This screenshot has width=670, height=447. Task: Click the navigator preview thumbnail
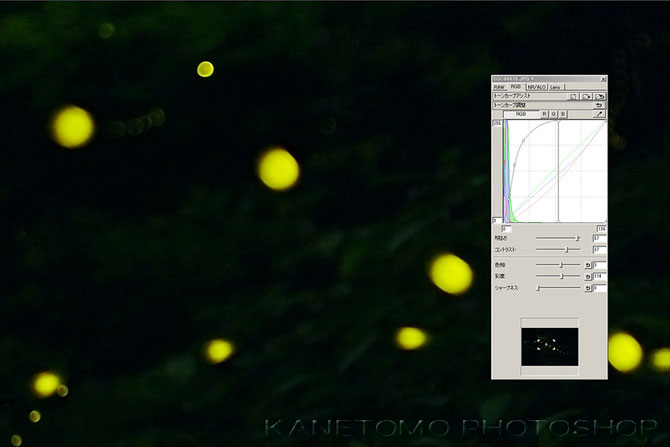(550, 347)
